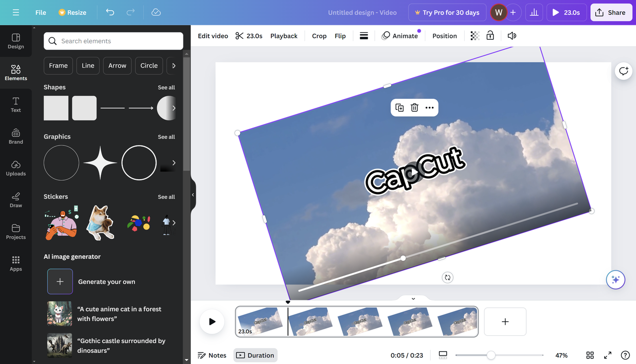This screenshot has width=636, height=364.
Task: Switch to the Position tab
Action: point(444,35)
